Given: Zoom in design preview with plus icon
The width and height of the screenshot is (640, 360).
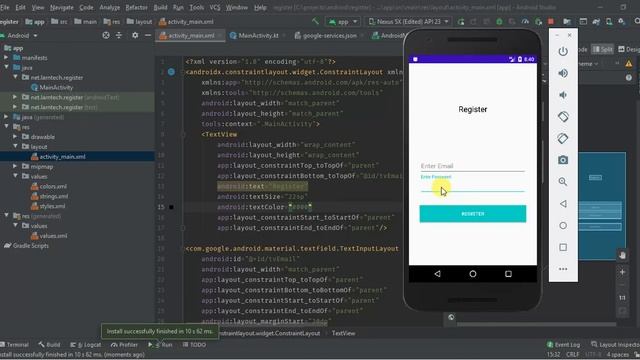Looking at the screenshot, I should (622, 272).
